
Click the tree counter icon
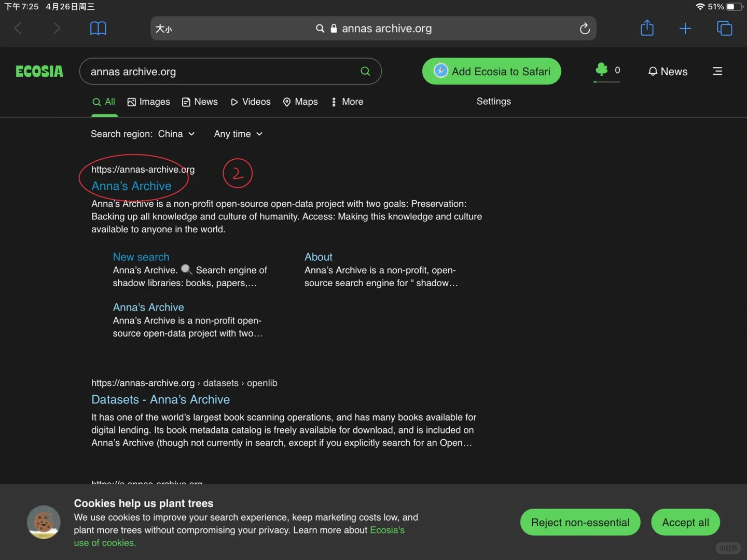pos(602,69)
